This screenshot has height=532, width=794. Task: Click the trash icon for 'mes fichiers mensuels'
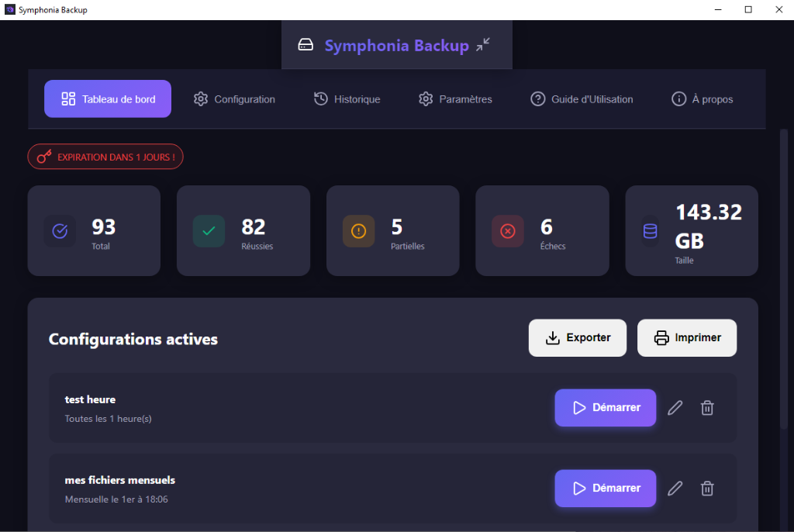point(706,488)
